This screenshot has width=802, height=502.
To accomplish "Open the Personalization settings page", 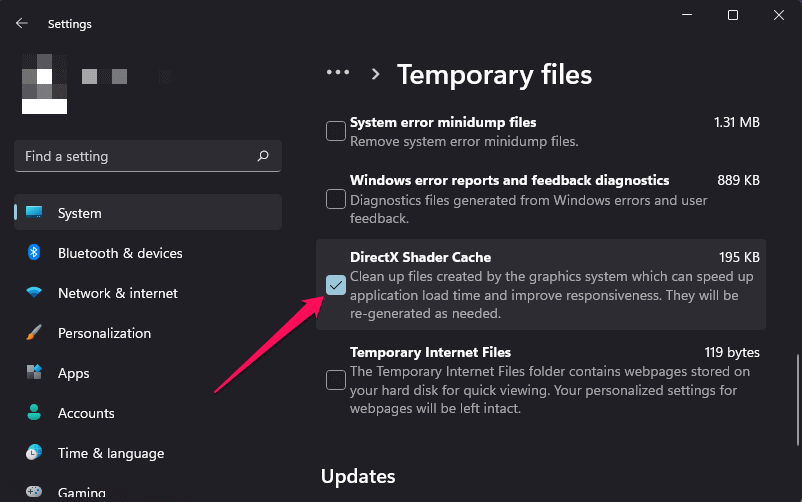I will [104, 333].
